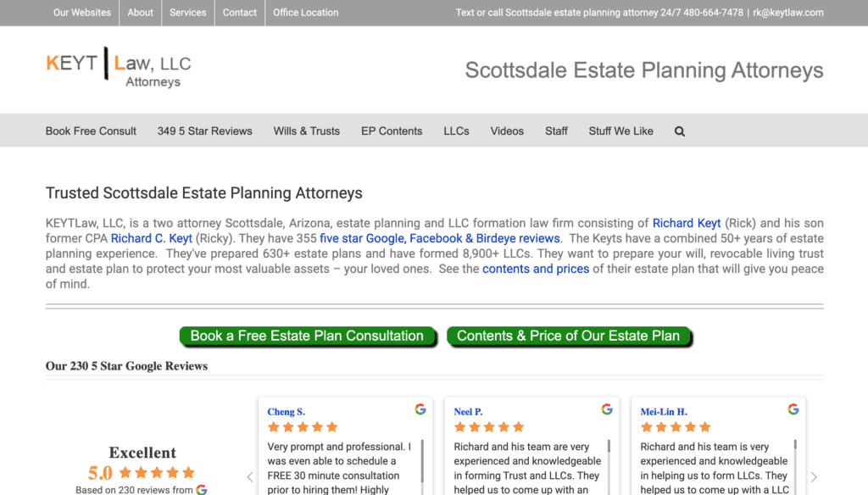Show previous reviews with left carousel arrow
The width and height of the screenshot is (868, 495).
250,477
